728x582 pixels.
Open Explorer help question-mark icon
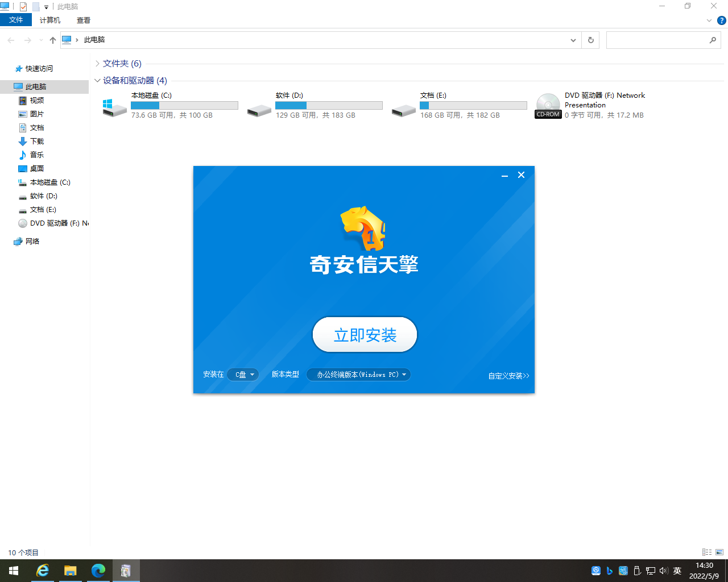click(721, 20)
